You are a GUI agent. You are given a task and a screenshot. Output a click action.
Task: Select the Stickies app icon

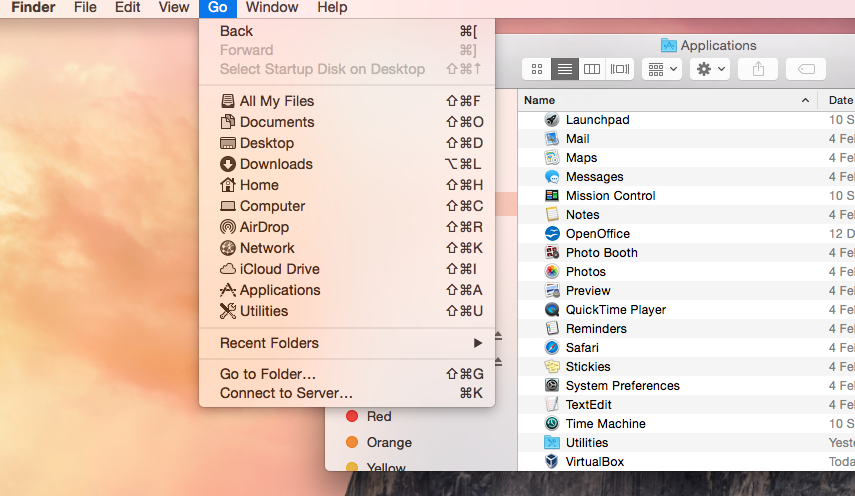[552, 367]
